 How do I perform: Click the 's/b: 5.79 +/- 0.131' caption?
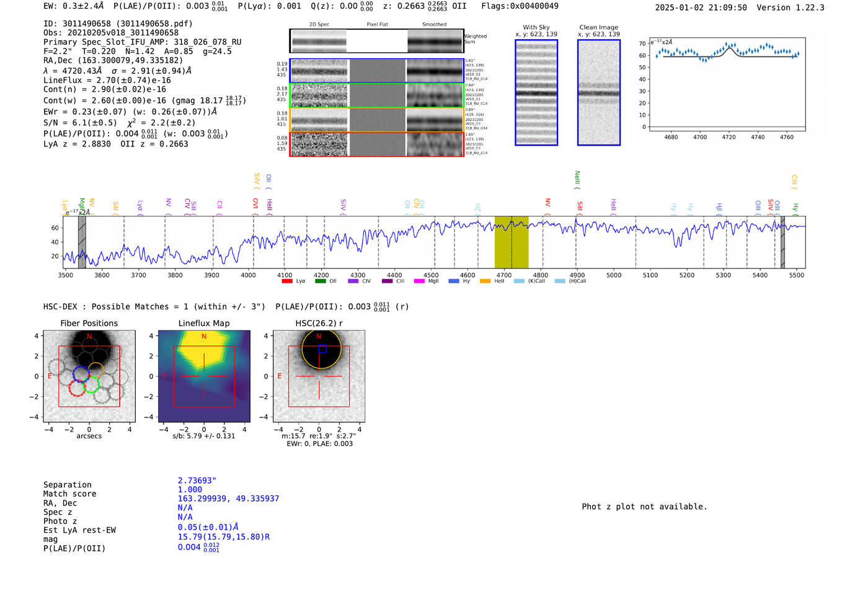pos(204,436)
